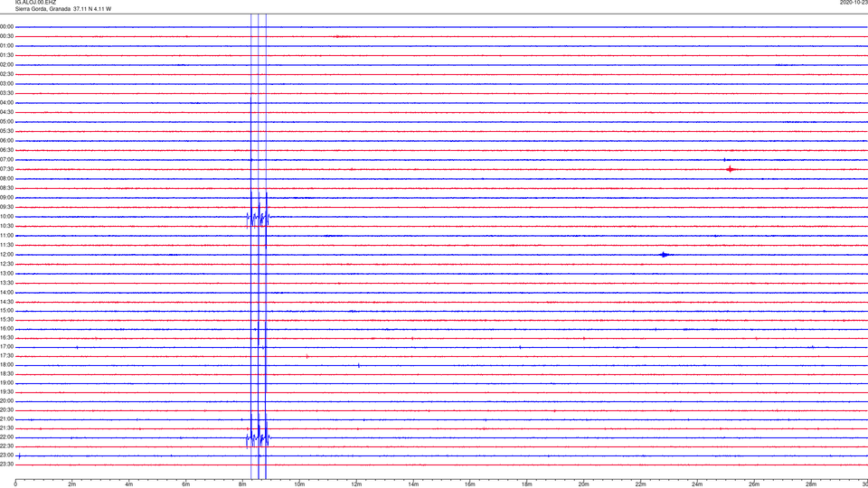Click the 19:00 trace time label
Image resolution: width=868 pixels, height=488 pixels.
[6, 383]
